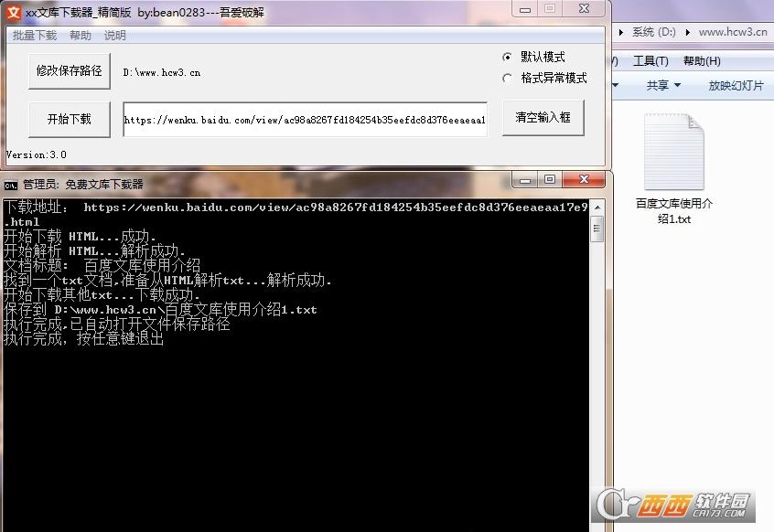Expand the arrow before www.hcw3.cn breadcrumb
This screenshot has width=774, height=532.
coord(688,33)
